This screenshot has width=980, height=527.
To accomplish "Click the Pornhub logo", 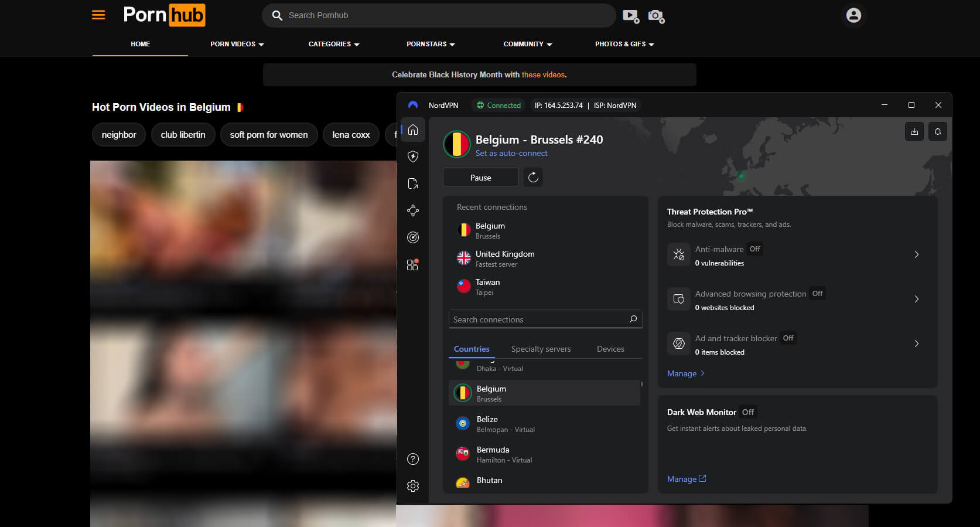I will tap(164, 15).
